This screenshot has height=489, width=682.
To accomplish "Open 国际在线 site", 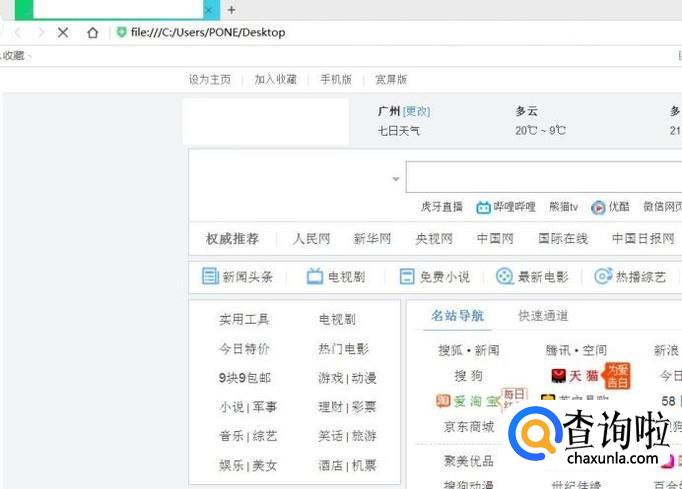I will tap(563, 239).
